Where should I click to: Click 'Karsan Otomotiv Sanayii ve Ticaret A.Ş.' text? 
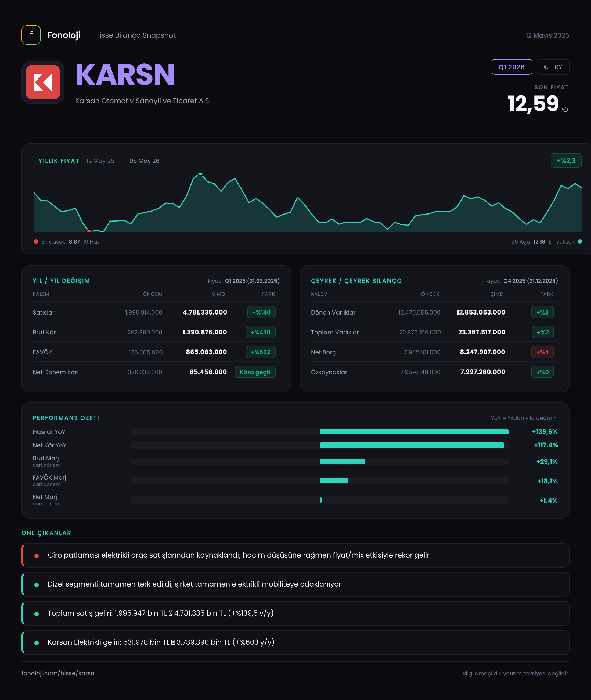pyautogui.click(x=143, y=101)
